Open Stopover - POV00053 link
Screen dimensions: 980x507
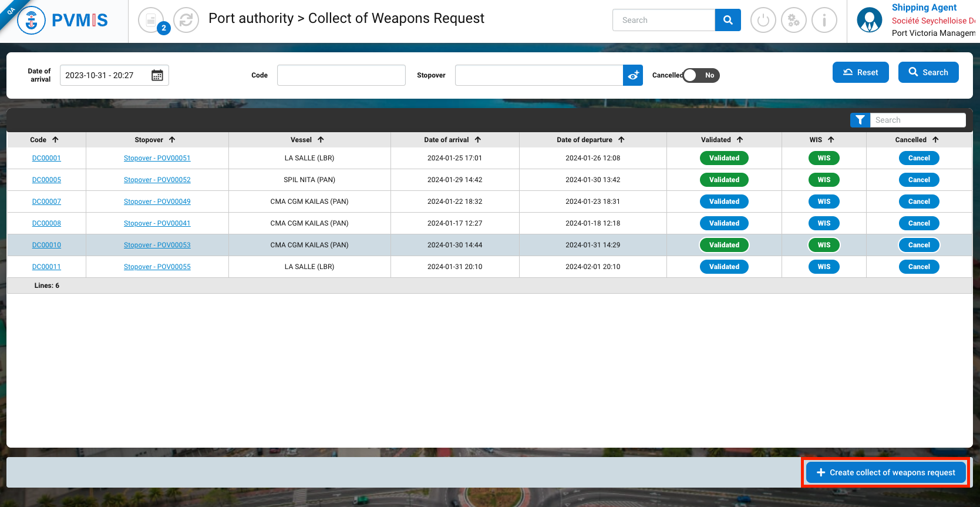click(x=157, y=245)
